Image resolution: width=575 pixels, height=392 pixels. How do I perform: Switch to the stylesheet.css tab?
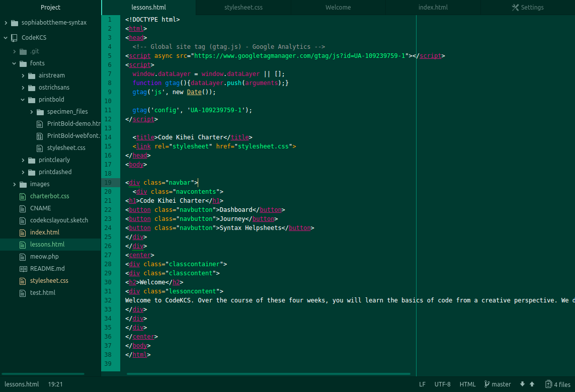(x=243, y=8)
